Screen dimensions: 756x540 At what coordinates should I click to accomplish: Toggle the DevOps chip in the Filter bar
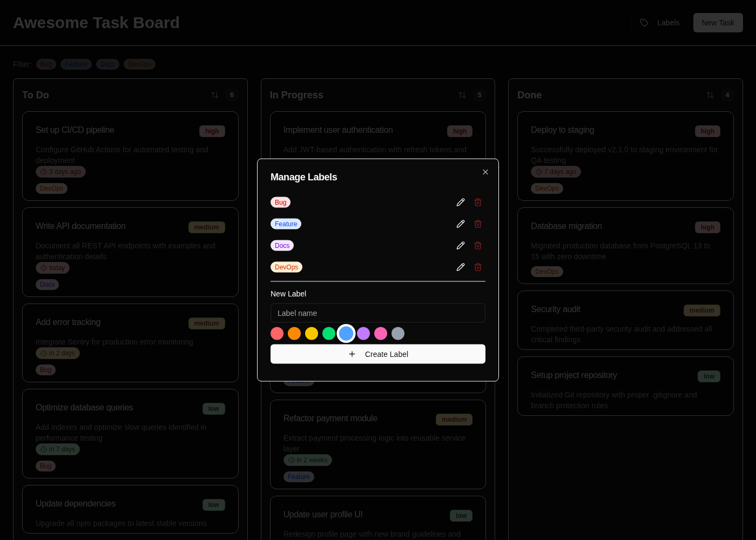point(140,64)
